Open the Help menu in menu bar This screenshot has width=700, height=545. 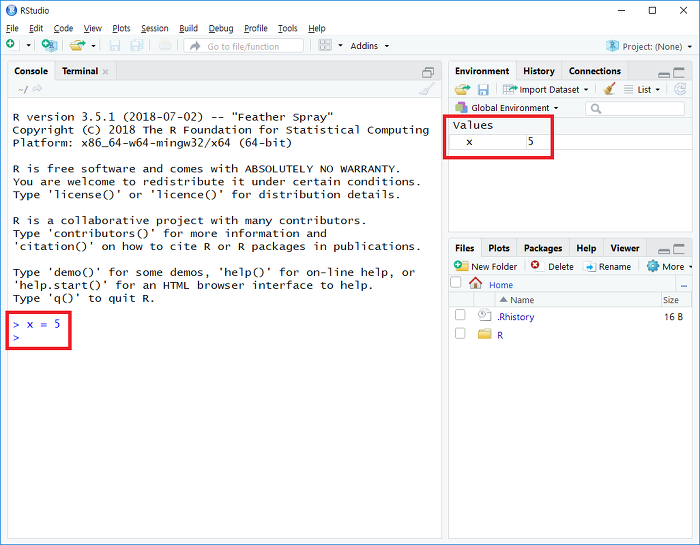[x=317, y=28]
